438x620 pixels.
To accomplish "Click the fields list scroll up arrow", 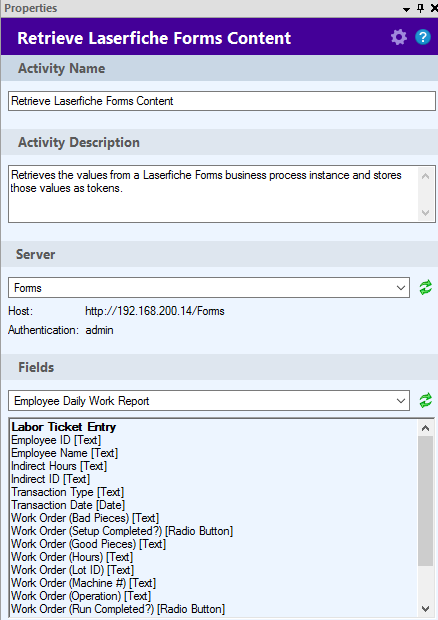I will (x=425, y=427).
